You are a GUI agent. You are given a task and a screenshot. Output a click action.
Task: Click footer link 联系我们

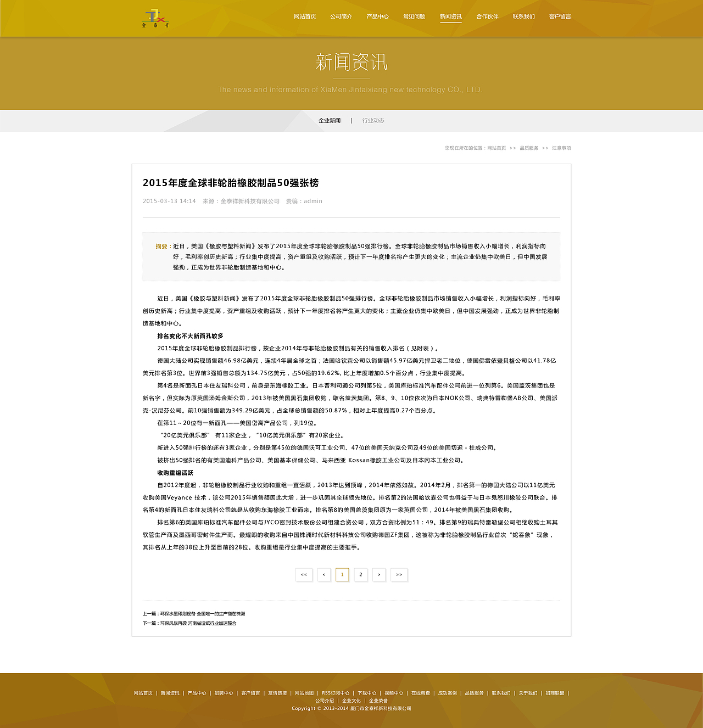(501, 693)
